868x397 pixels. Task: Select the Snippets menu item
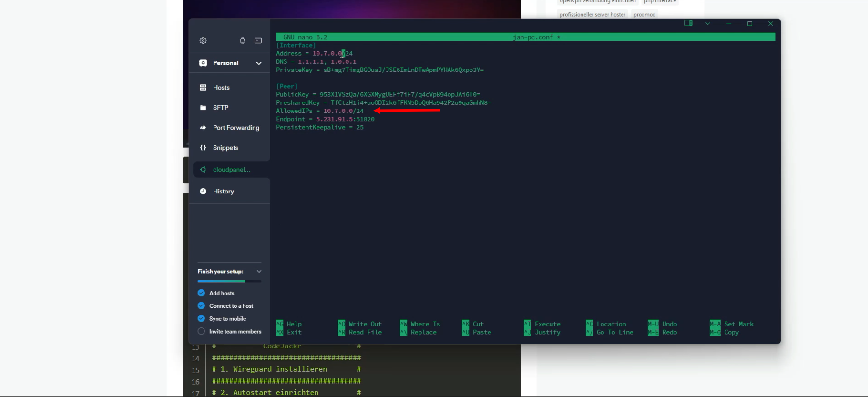(x=225, y=148)
